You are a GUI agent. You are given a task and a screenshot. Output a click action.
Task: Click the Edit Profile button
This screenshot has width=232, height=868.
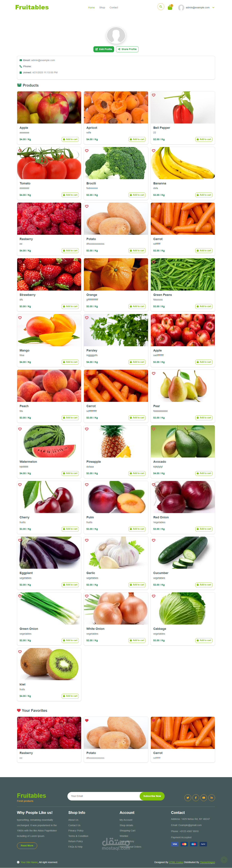click(104, 49)
